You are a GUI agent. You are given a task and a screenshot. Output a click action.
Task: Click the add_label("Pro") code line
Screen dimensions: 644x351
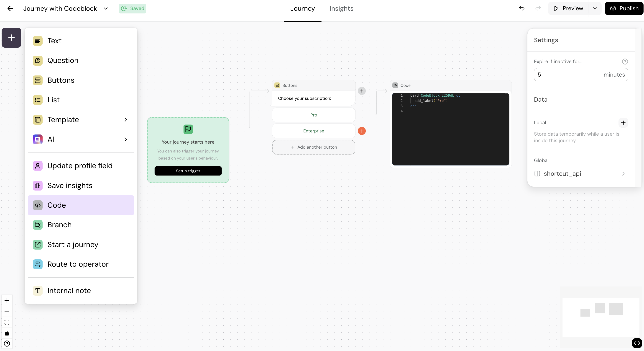(x=431, y=101)
